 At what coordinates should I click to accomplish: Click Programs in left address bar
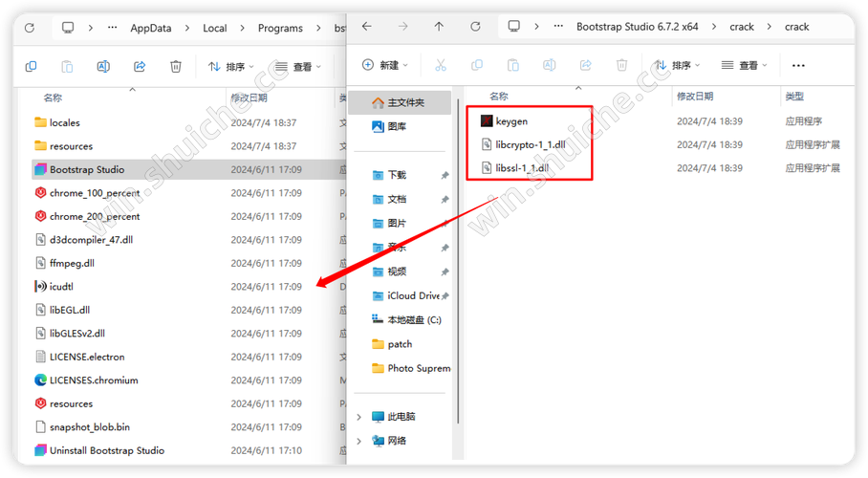pos(280,28)
